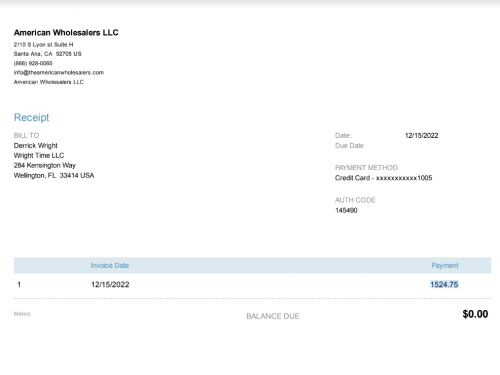Click the BILL TO label
The image size is (500, 375).
click(26, 135)
